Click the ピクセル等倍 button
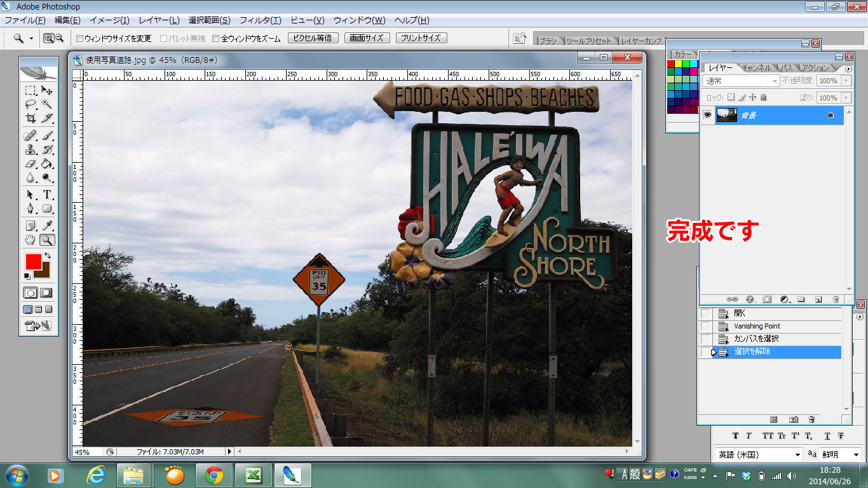The height and width of the screenshot is (488, 868). point(313,38)
